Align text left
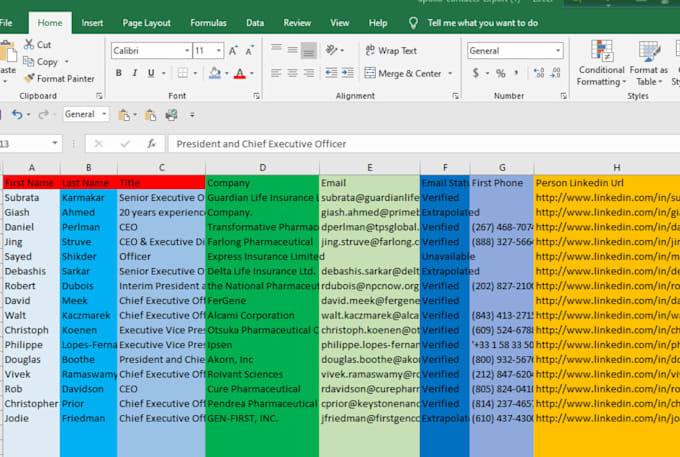 [276, 73]
